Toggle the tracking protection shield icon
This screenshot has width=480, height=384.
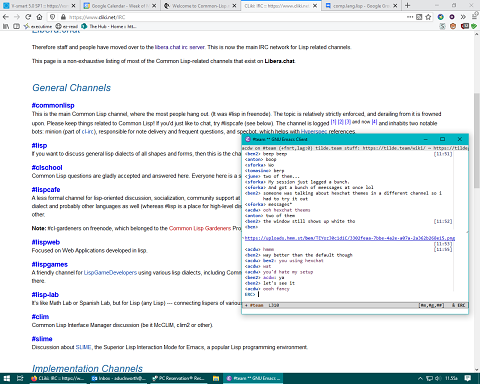53,17
